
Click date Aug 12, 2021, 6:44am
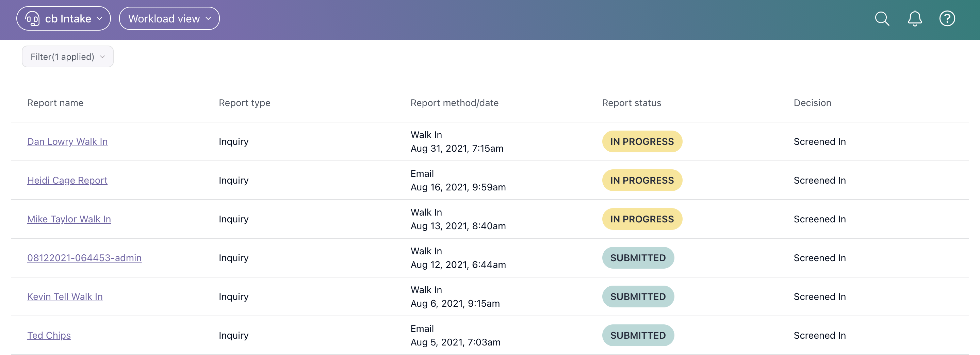(458, 265)
